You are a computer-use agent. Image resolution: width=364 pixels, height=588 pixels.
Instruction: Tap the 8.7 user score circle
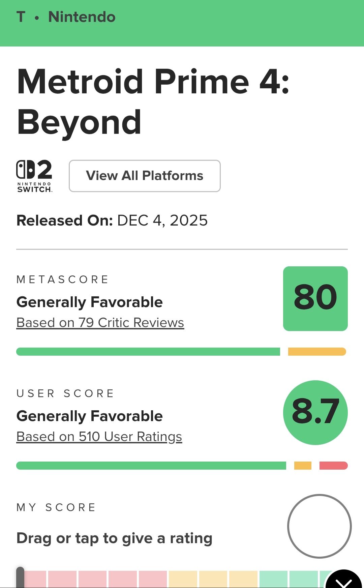[315, 412]
